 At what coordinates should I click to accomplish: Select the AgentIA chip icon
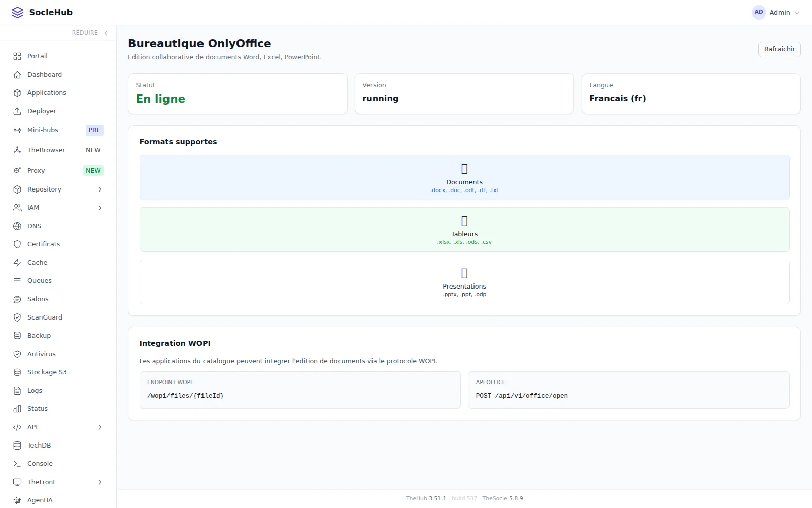[x=17, y=500]
